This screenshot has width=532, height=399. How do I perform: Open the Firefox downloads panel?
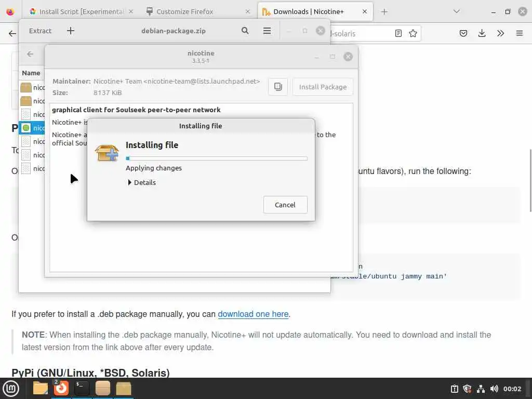(482, 33)
